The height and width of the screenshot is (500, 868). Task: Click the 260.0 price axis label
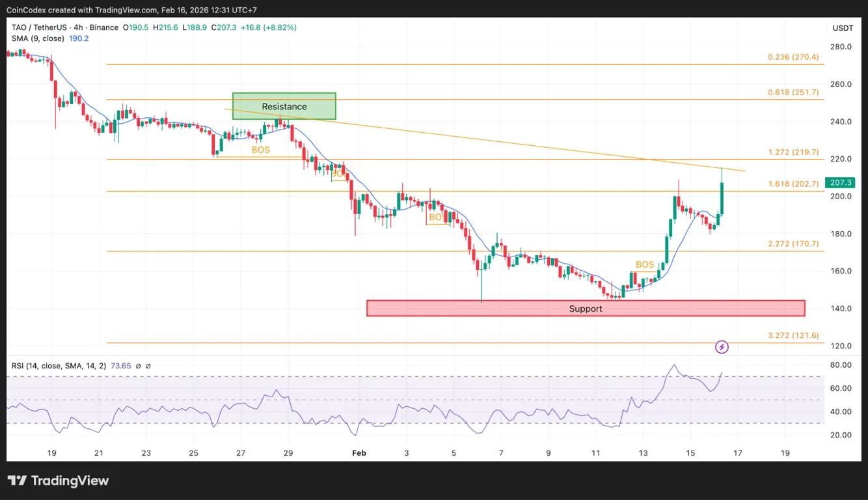pos(841,84)
